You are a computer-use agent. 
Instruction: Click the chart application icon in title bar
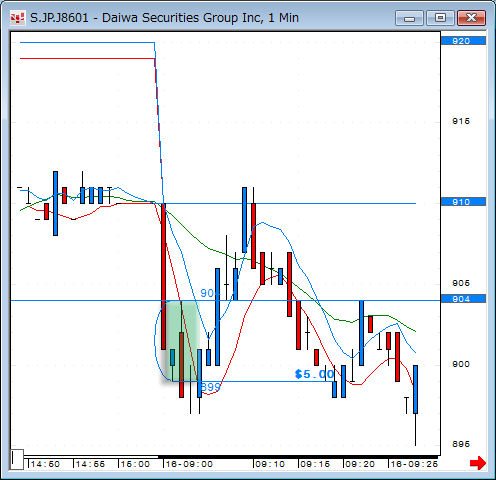(17, 18)
